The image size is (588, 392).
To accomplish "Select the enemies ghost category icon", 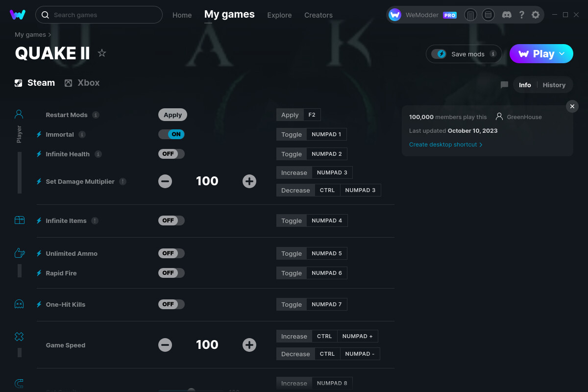I will tap(19, 304).
